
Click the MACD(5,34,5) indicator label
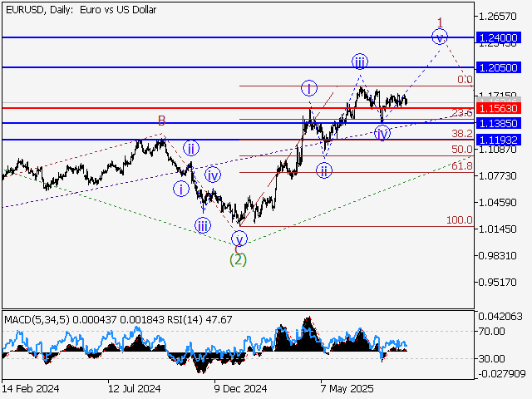pyautogui.click(x=37, y=319)
